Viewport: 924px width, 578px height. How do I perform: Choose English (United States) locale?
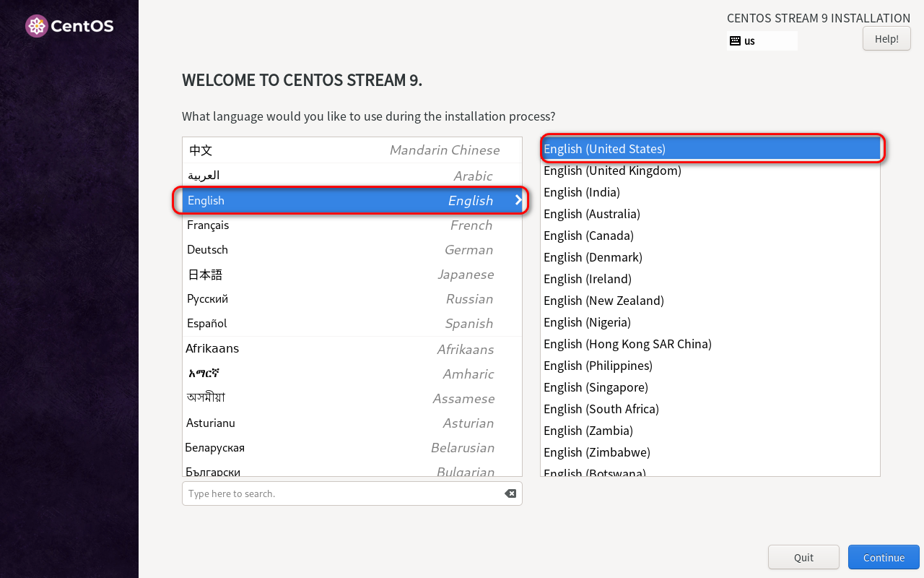[x=710, y=149]
